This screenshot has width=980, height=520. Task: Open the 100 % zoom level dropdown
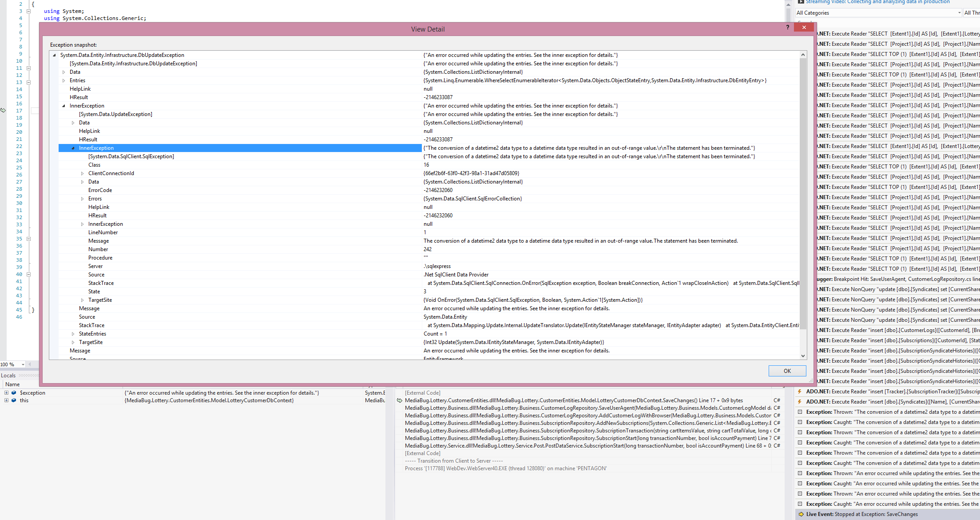pos(23,364)
